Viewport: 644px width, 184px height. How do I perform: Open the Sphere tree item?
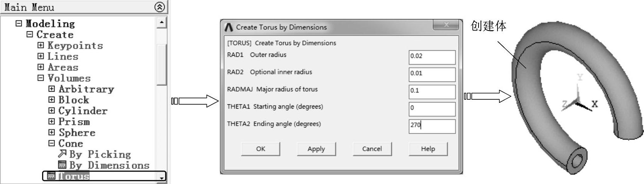pos(77,133)
